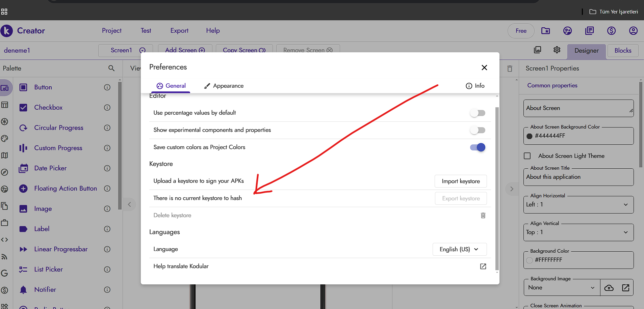Open the documentation library icon in header
644x309 pixels.
click(x=589, y=31)
